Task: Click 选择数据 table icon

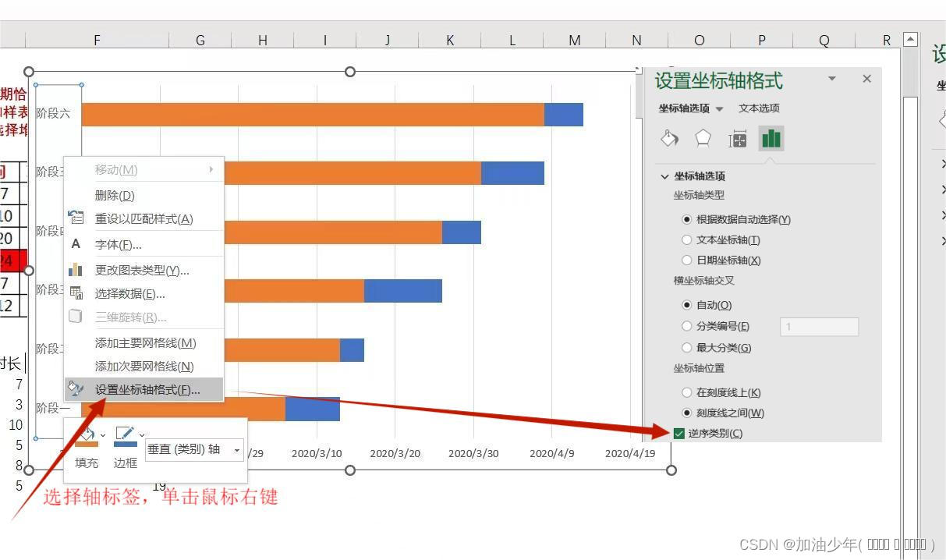Action: click(x=76, y=293)
